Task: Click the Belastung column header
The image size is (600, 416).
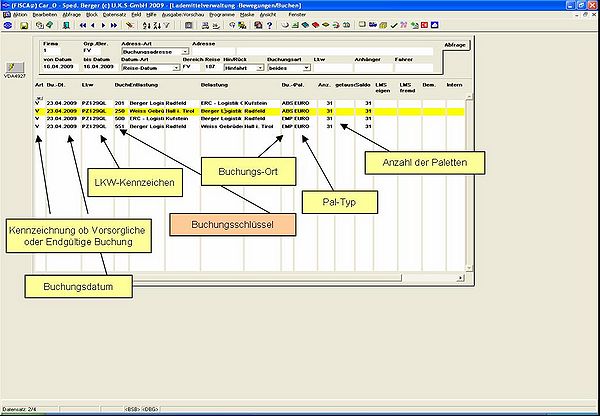Action: point(214,85)
